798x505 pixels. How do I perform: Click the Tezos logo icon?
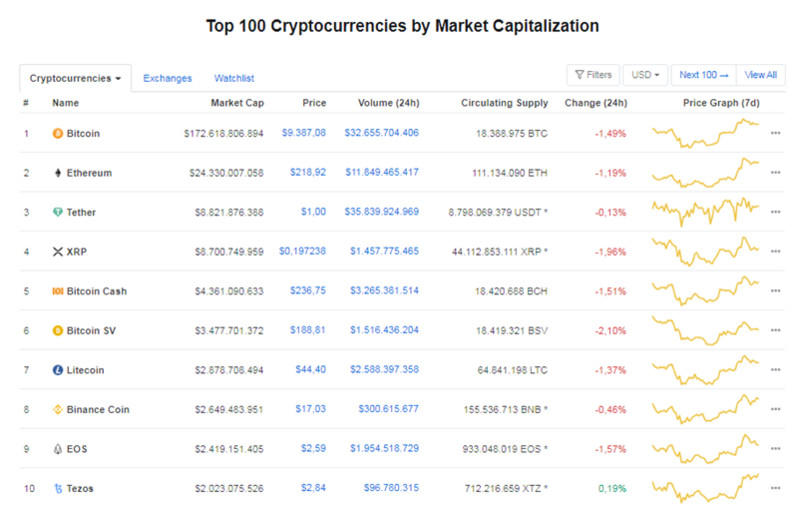(x=57, y=488)
